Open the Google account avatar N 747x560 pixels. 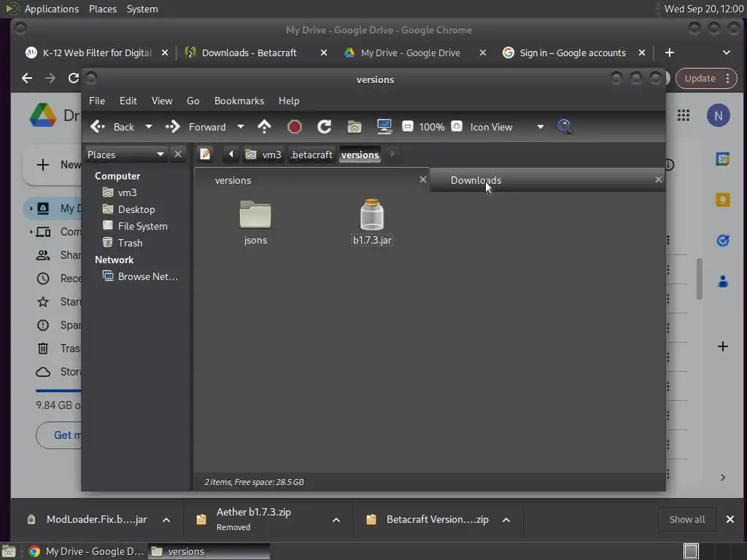[718, 115]
